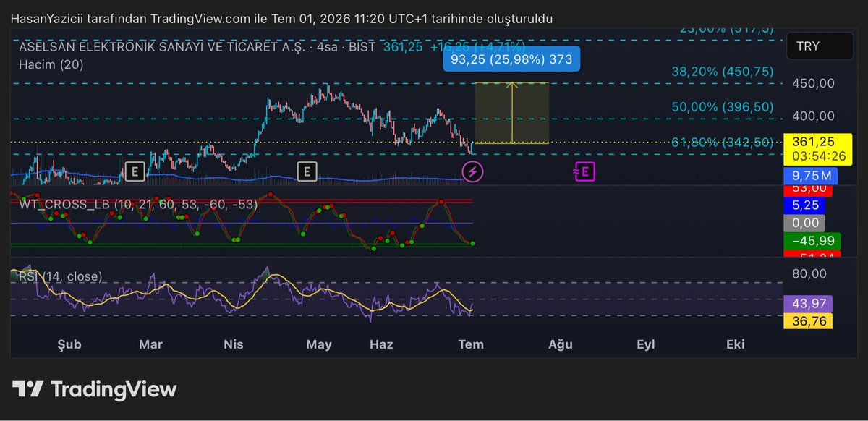Click the Hacim (20) volume indicator label
This screenshot has width=868, height=421.
coord(51,64)
